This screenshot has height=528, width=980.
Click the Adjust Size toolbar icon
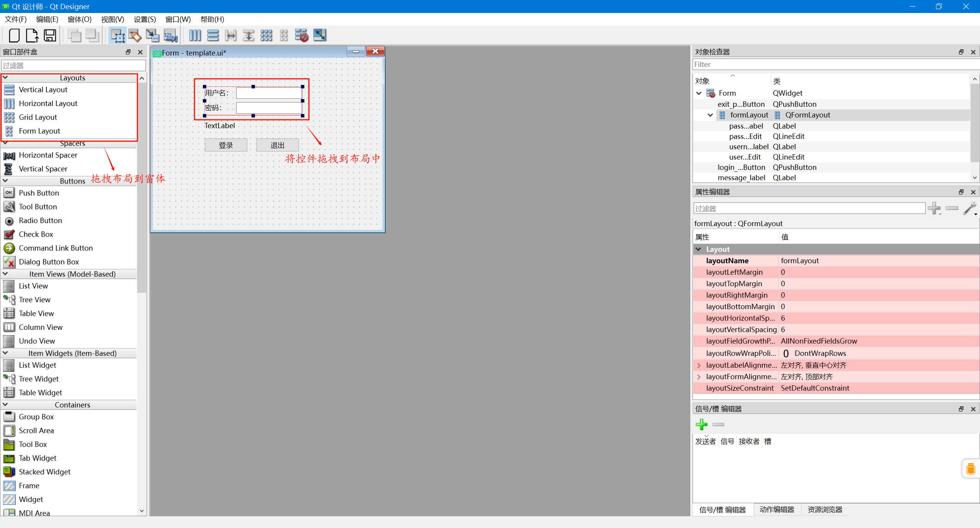point(320,36)
